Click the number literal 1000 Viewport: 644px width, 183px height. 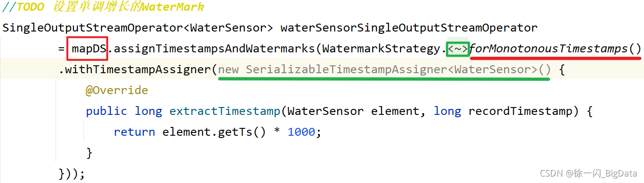point(301,132)
